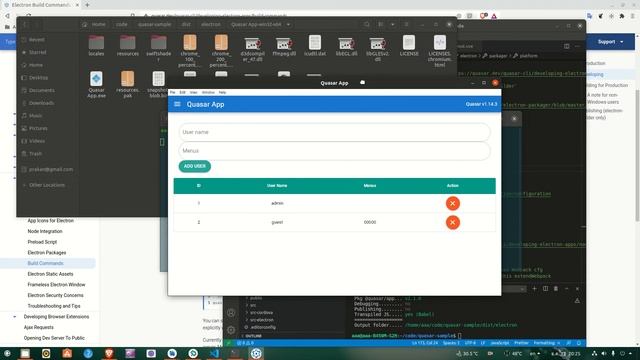Delete the admin user row

452,203
